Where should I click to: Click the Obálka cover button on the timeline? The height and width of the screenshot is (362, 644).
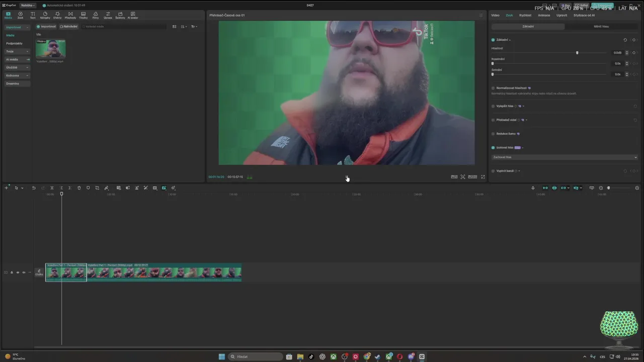click(x=39, y=273)
